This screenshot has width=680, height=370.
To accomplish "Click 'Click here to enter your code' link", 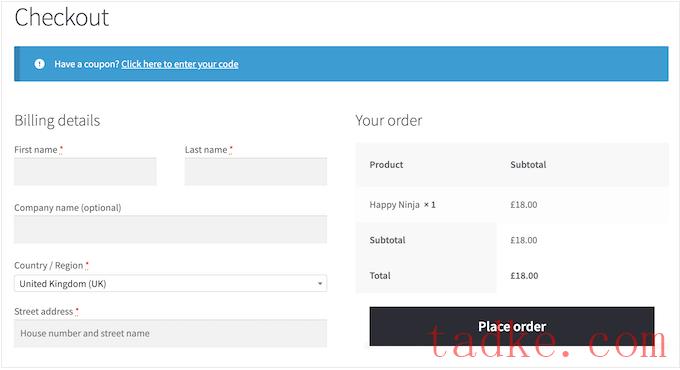I will [x=180, y=64].
